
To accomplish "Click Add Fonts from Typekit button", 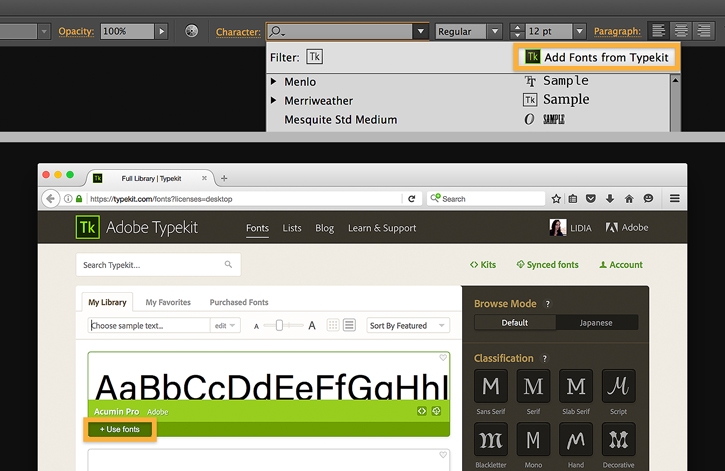I will click(x=596, y=57).
